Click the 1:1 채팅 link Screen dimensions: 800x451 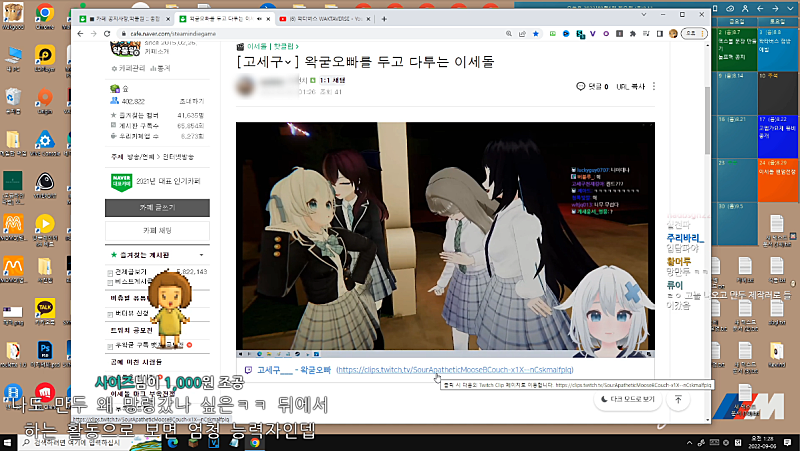point(333,80)
